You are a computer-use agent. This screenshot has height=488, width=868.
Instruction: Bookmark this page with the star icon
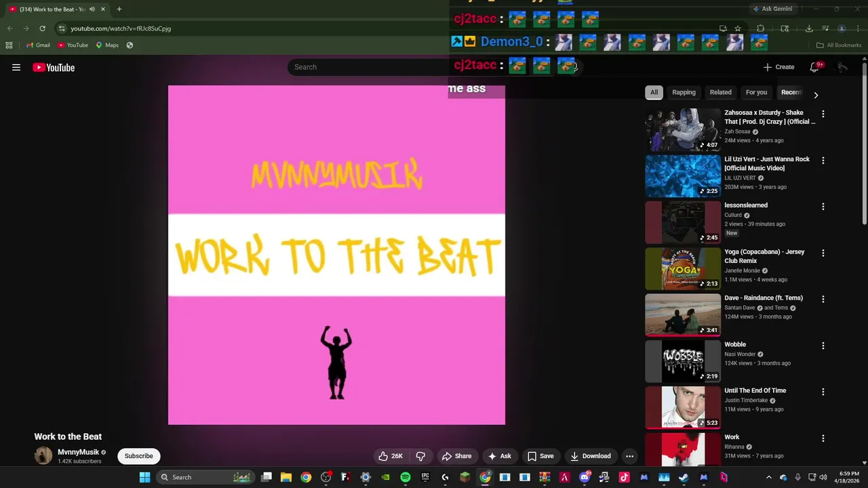click(738, 28)
